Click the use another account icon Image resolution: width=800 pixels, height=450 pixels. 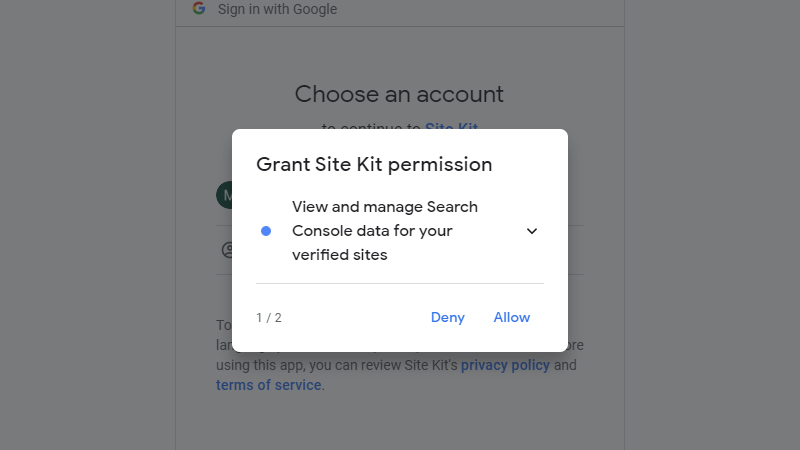(x=227, y=250)
